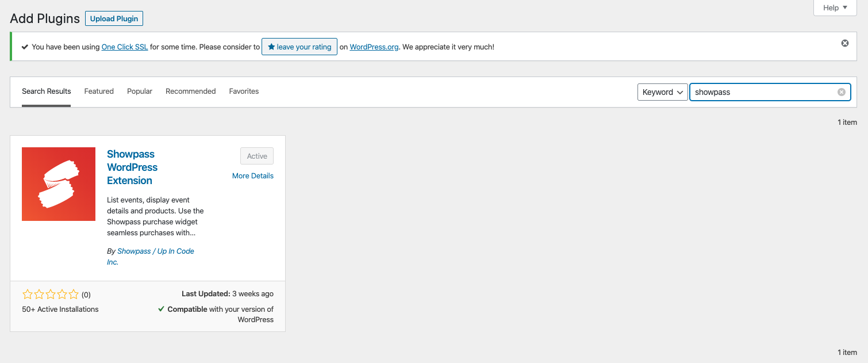Image resolution: width=868 pixels, height=363 pixels.
Task: Switch to the Popular tab
Action: tap(140, 91)
